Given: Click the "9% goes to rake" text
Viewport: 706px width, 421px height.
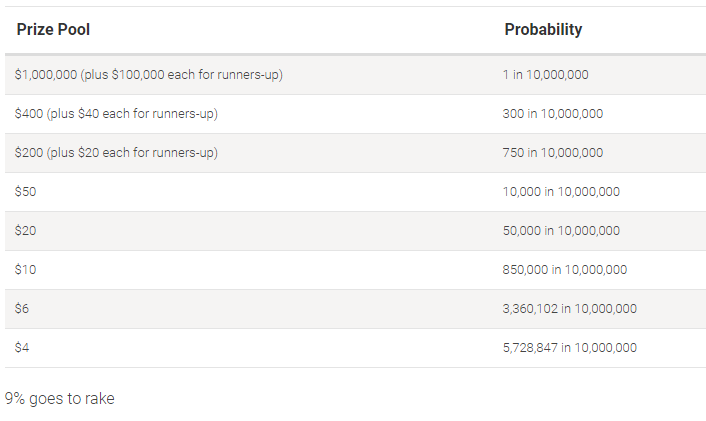Looking at the screenshot, I should click(x=60, y=399).
